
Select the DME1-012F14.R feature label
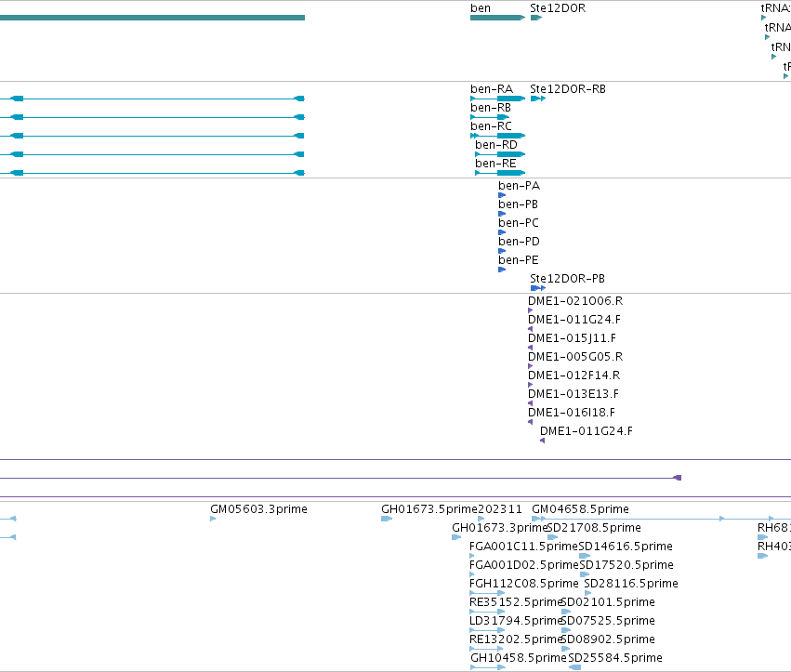[x=573, y=376]
